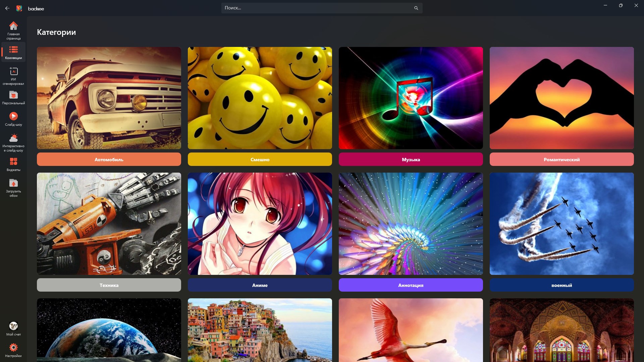Open the Виджеты icon
This screenshot has height=362, width=644.
[13, 162]
